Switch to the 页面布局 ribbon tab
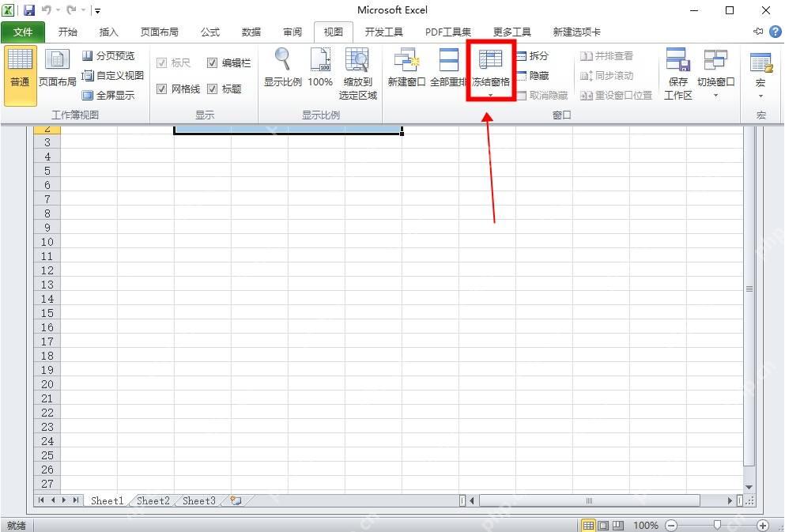Image resolution: width=785 pixels, height=532 pixels. [159, 32]
